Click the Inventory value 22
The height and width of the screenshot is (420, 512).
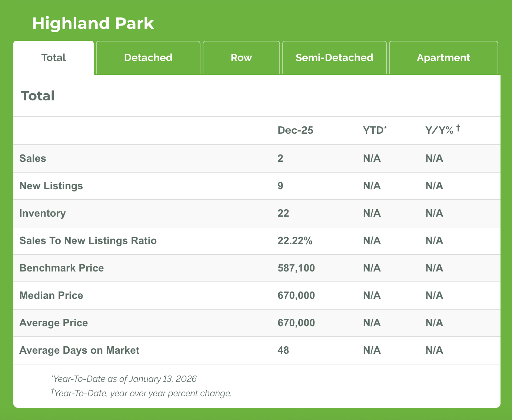click(283, 213)
